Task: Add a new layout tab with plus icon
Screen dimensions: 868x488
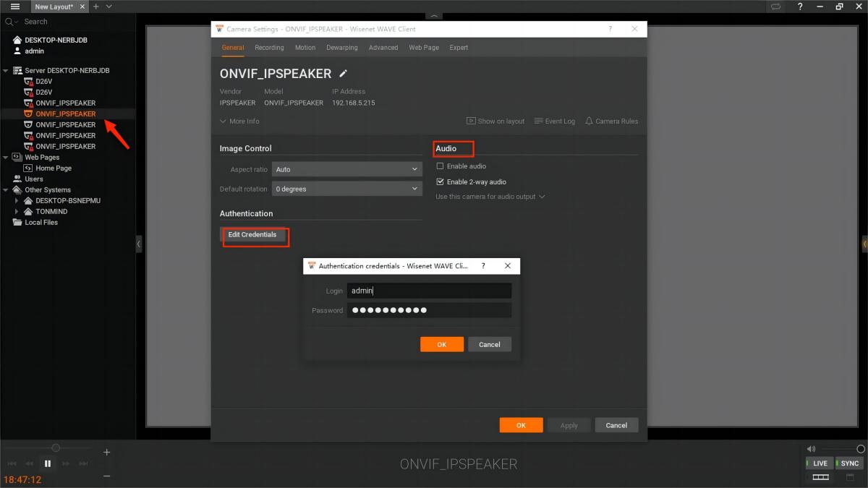Action: [x=95, y=7]
